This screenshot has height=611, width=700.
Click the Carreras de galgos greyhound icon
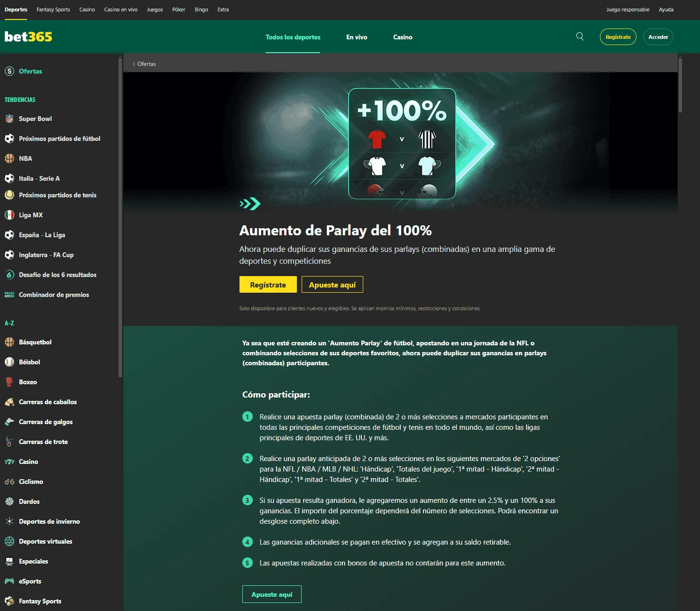point(9,422)
